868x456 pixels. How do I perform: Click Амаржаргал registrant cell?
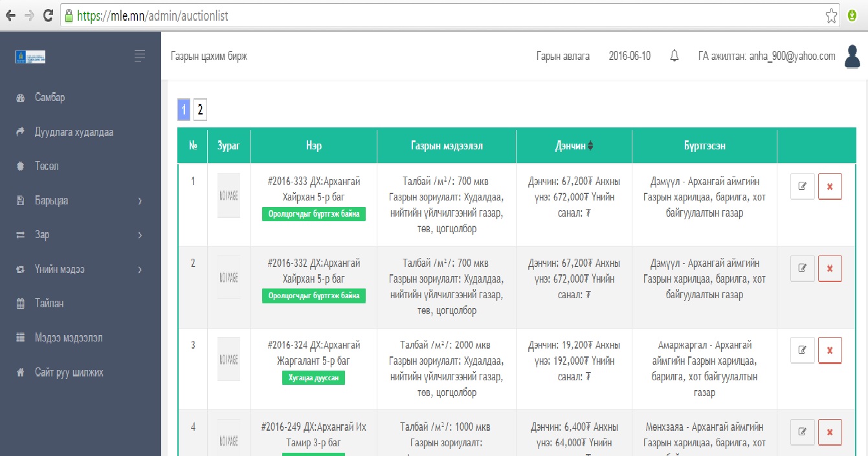(704, 369)
